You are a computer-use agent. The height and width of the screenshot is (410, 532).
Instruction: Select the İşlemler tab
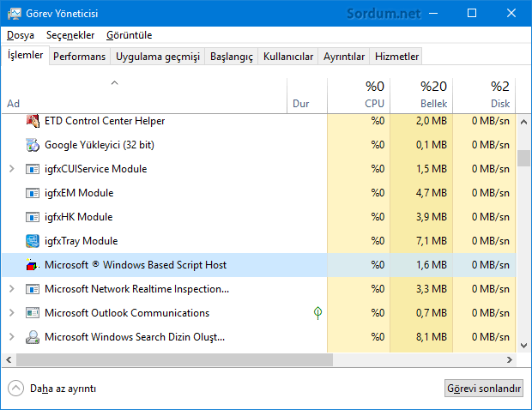26,55
